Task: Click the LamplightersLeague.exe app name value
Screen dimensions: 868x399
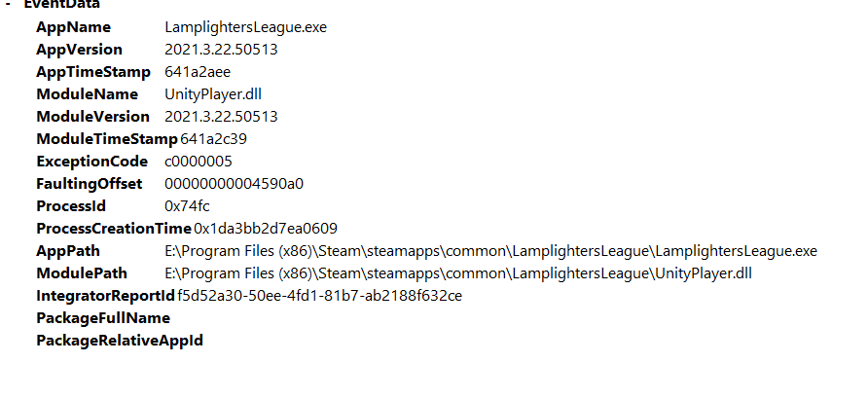Action: pos(246,27)
